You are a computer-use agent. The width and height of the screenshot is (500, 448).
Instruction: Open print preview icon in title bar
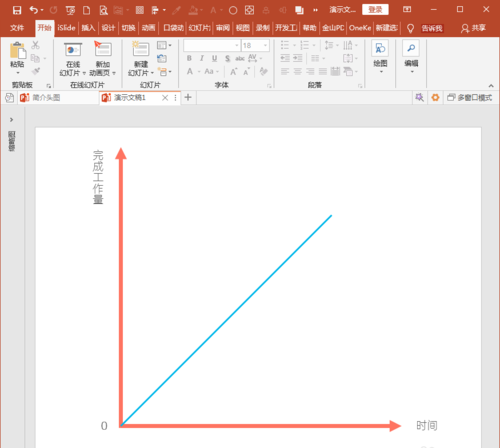click(104, 10)
